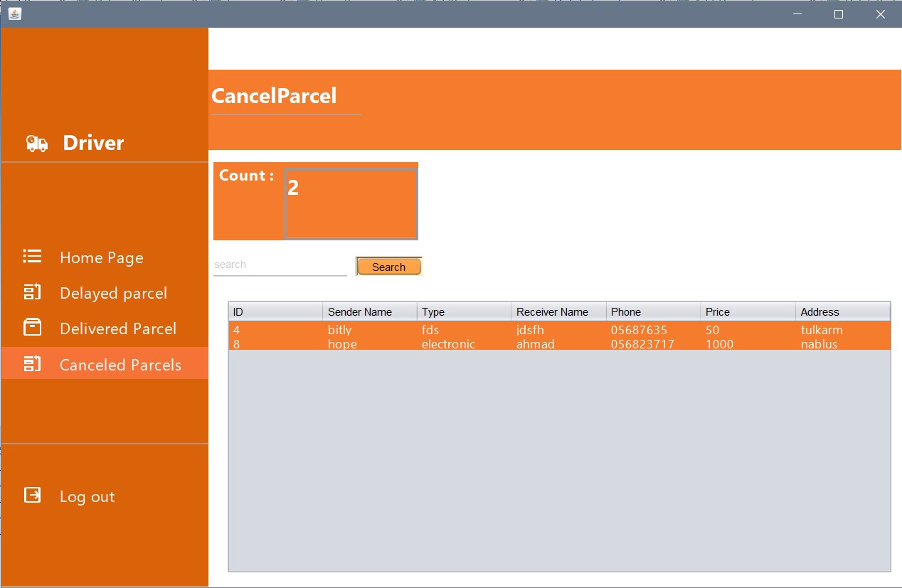Click the CancelParcel page heading
902x588 pixels.
tap(274, 95)
